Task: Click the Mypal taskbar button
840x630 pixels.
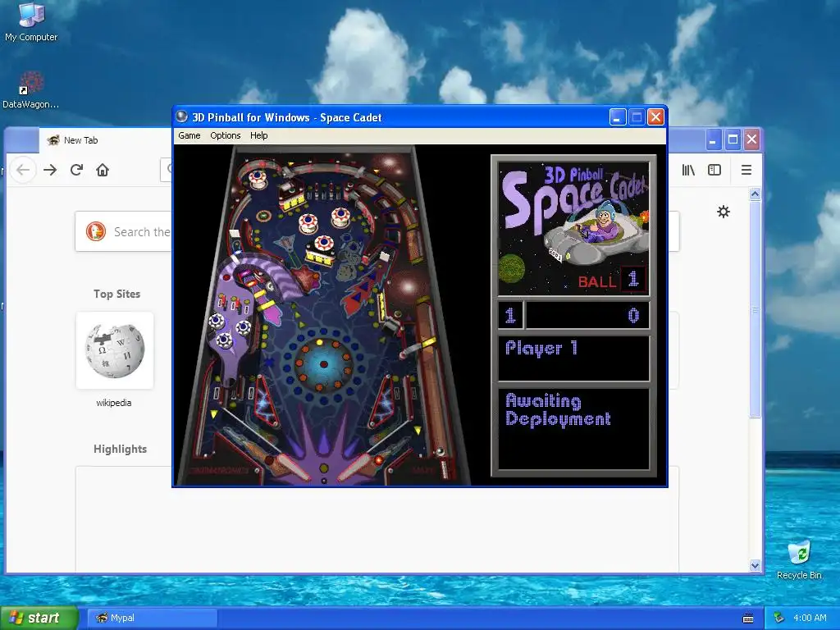Action: click(x=152, y=618)
